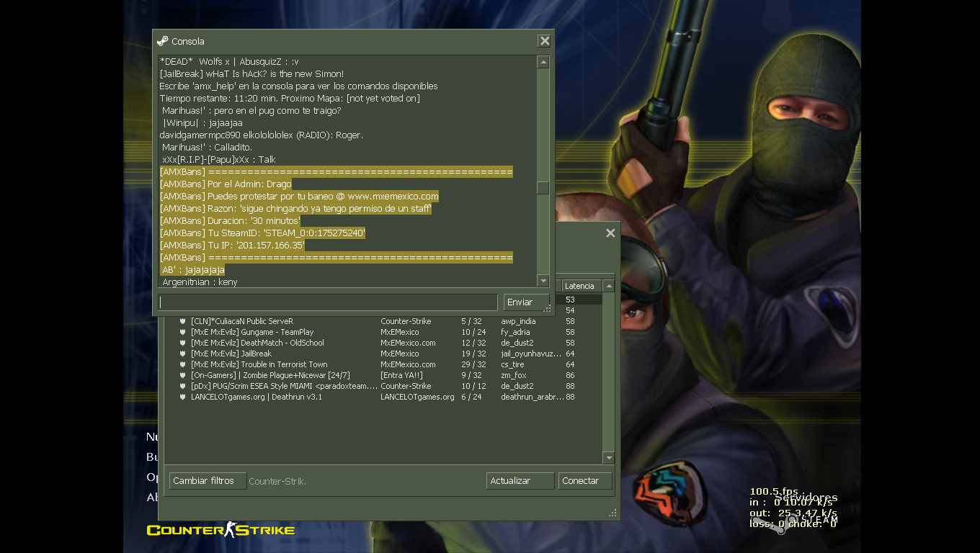Select the DeathMatch - OldSchool server row
The image size is (980, 553).
[x=383, y=343]
